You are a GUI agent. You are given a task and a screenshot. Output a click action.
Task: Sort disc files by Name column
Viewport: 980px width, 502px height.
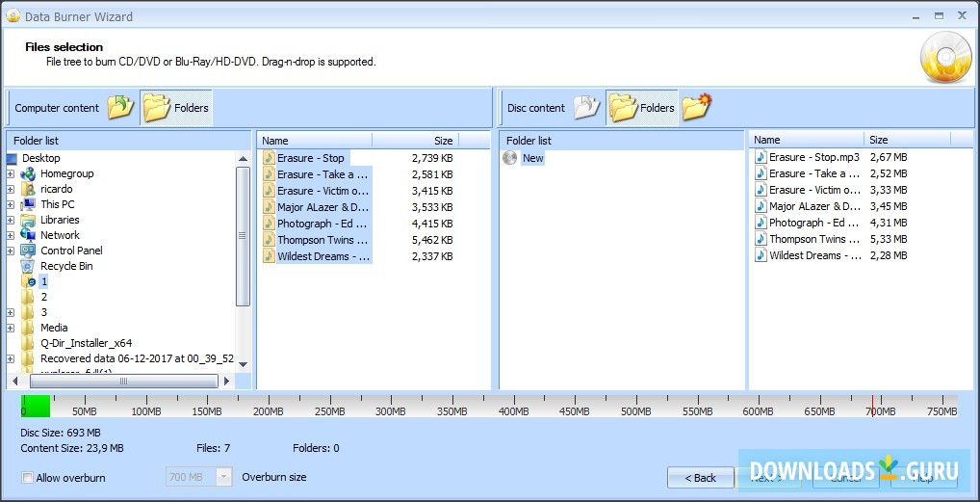(807, 141)
